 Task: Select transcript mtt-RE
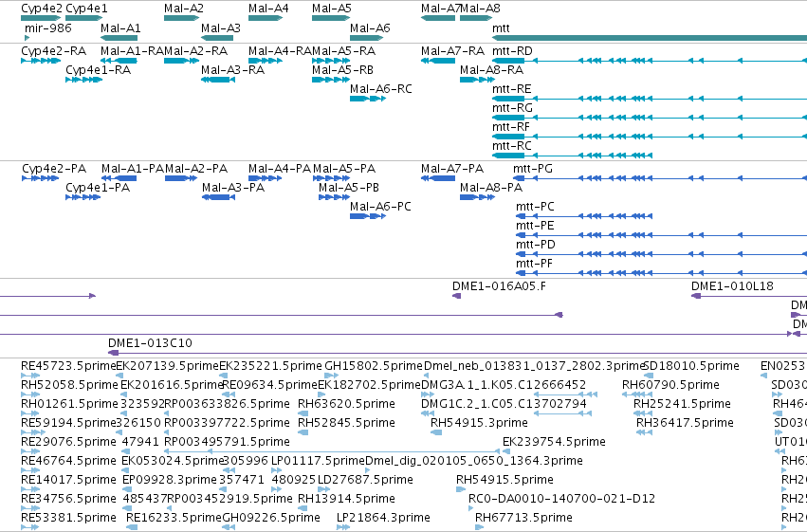650,99
